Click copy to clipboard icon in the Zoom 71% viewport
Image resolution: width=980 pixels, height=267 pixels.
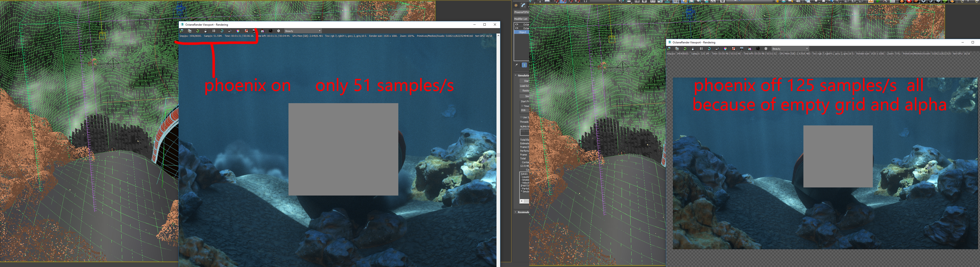pyautogui.click(x=677, y=49)
